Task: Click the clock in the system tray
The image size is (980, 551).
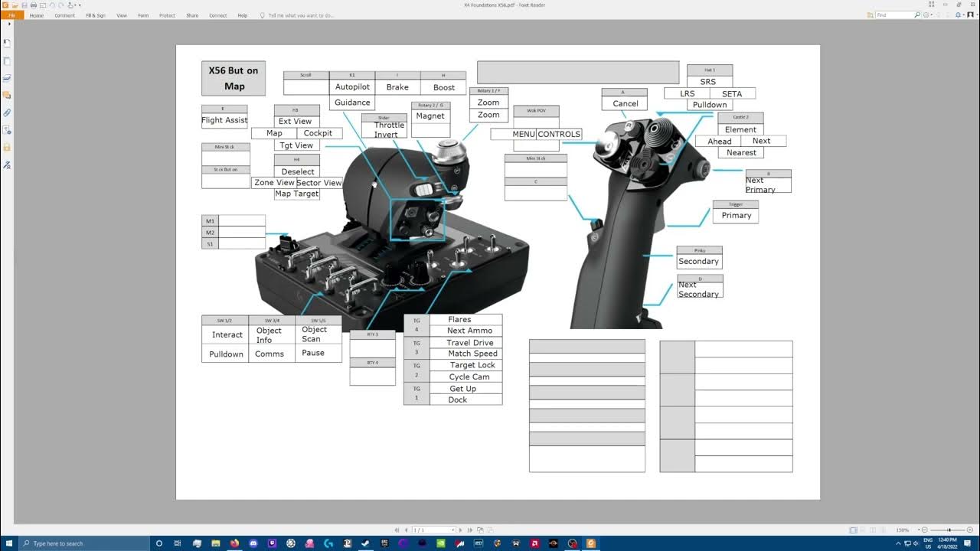Action: click(946, 543)
